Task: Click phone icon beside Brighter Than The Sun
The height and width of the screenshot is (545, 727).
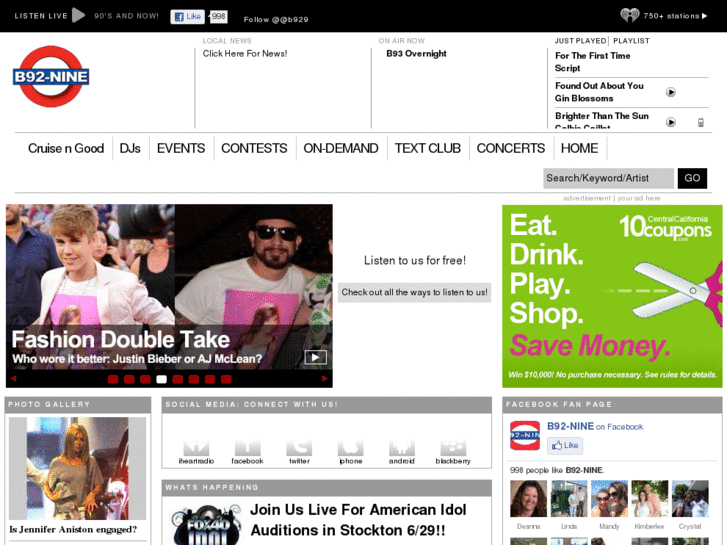Action: click(x=701, y=122)
